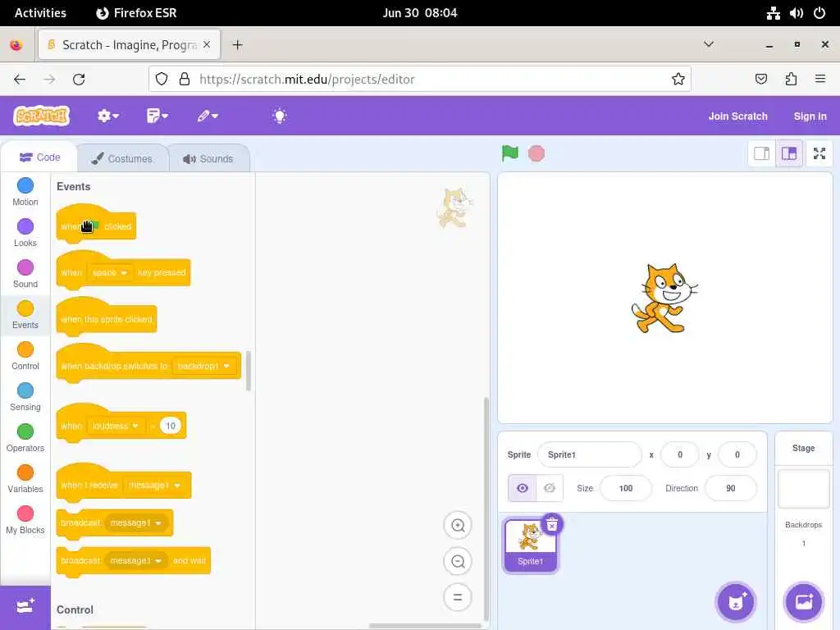Screen dimensions: 840x630
Task: Select the Motion block category
Action: point(25,192)
